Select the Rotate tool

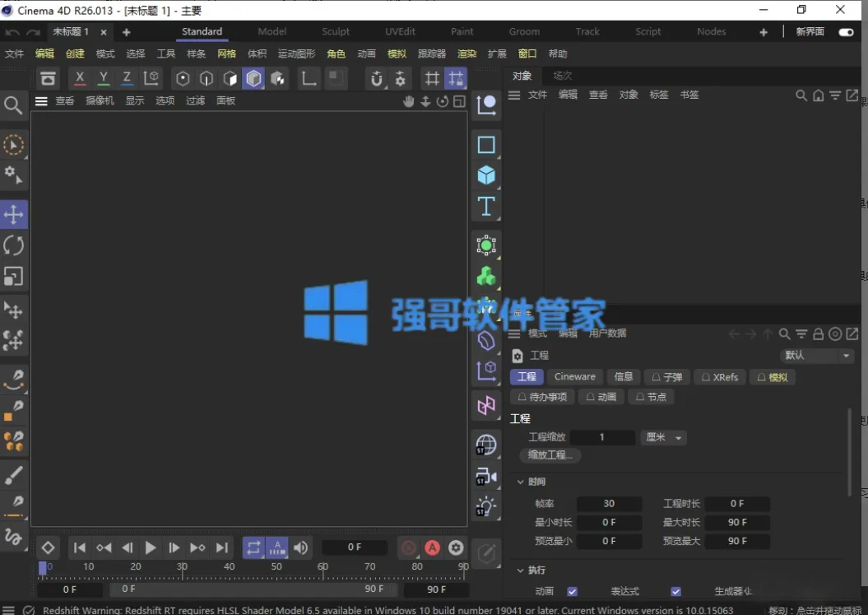click(x=13, y=245)
